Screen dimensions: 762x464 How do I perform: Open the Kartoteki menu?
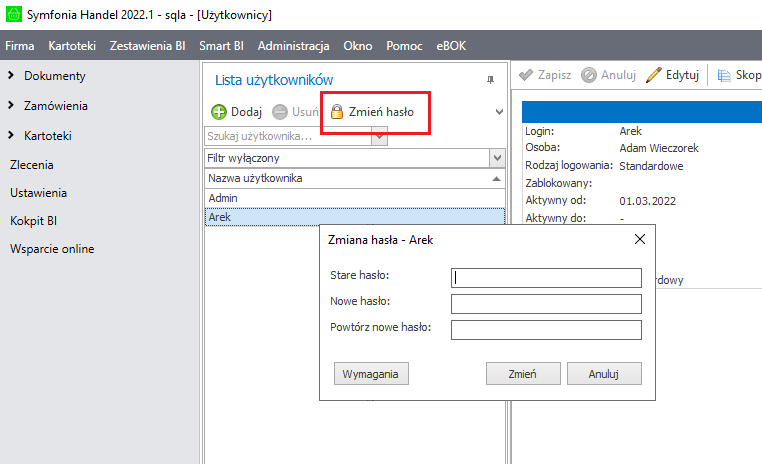click(72, 46)
